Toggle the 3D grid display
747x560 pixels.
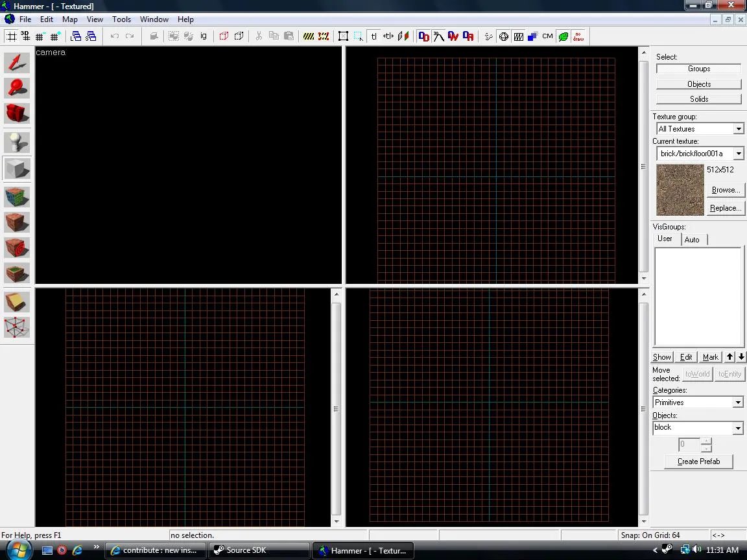[x=25, y=36]
